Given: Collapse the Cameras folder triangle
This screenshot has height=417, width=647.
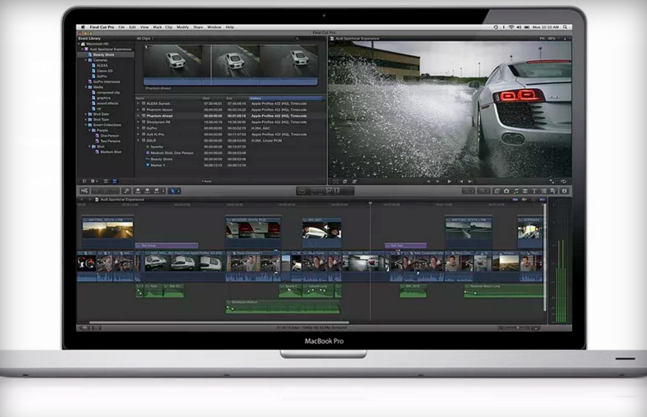Looking at the screenshot, I should [86, 60].
